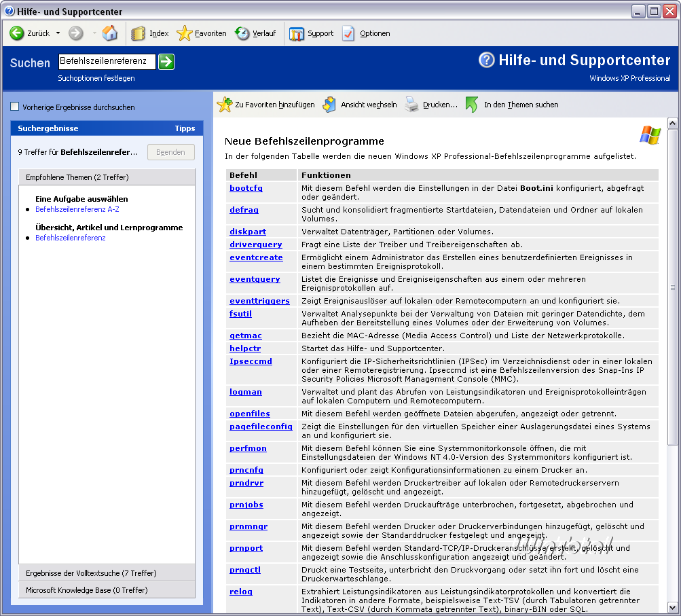This screenshot has height=616, width=681.
Task: Open Suchoptionen festlegen link
Action: pyautogui.click(x=96, y=78)
